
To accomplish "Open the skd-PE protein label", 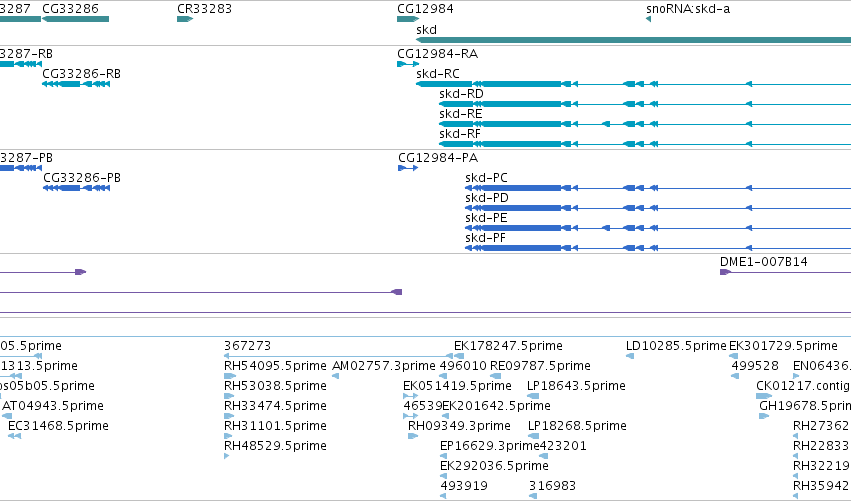I will click(486, 218).
